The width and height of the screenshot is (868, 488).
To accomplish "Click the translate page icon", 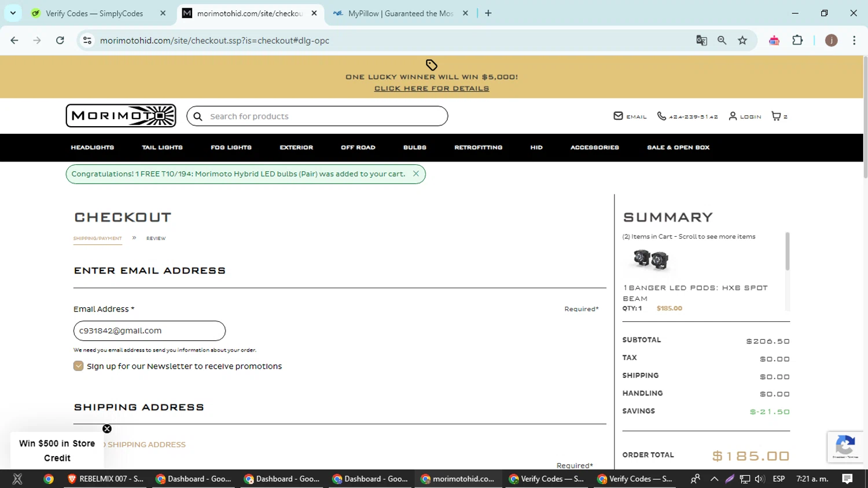I will 701,41.
